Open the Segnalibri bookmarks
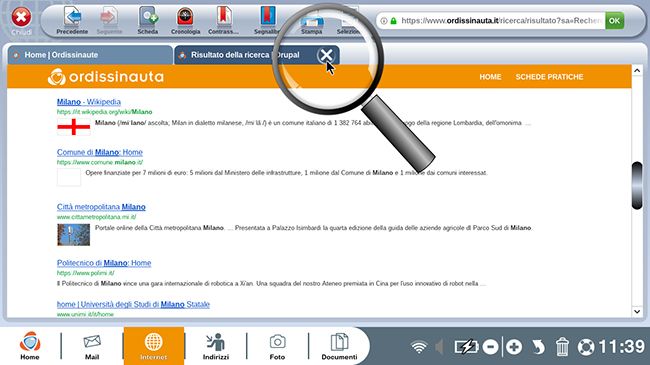The height and width of the screenshot is (365, 650). click(267, 20)
